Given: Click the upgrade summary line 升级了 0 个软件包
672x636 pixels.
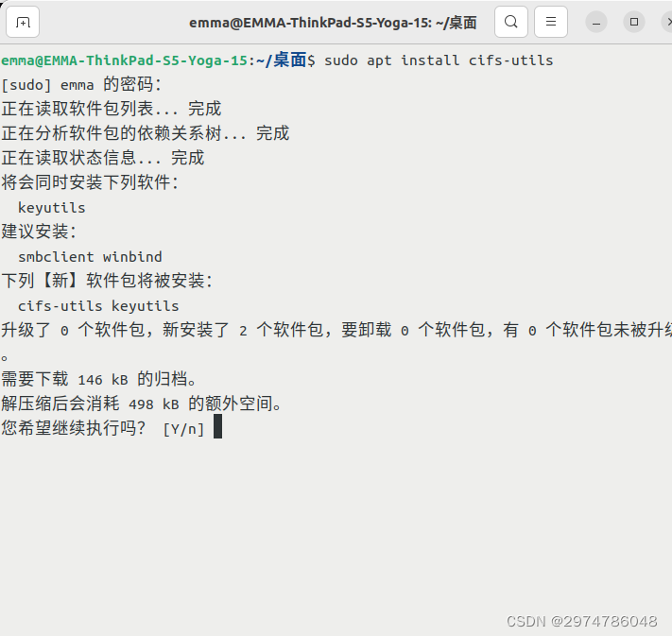Looking at the screenshot, I should pyautogui.click(x=336, y=330).
